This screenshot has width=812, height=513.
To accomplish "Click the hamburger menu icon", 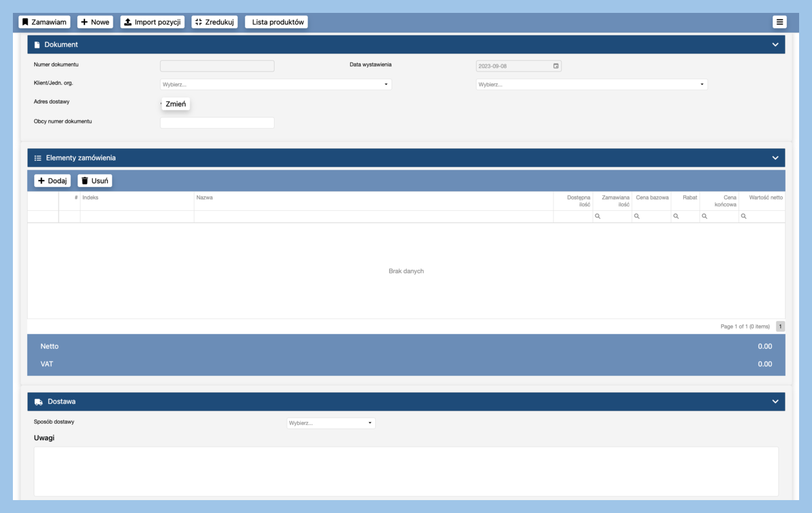I will point(779,22).
